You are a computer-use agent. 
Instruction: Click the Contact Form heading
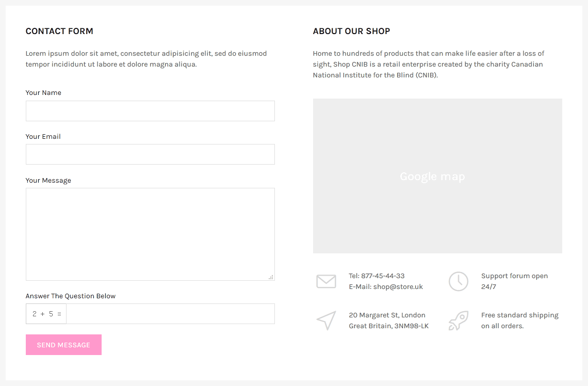click(59, 31)
